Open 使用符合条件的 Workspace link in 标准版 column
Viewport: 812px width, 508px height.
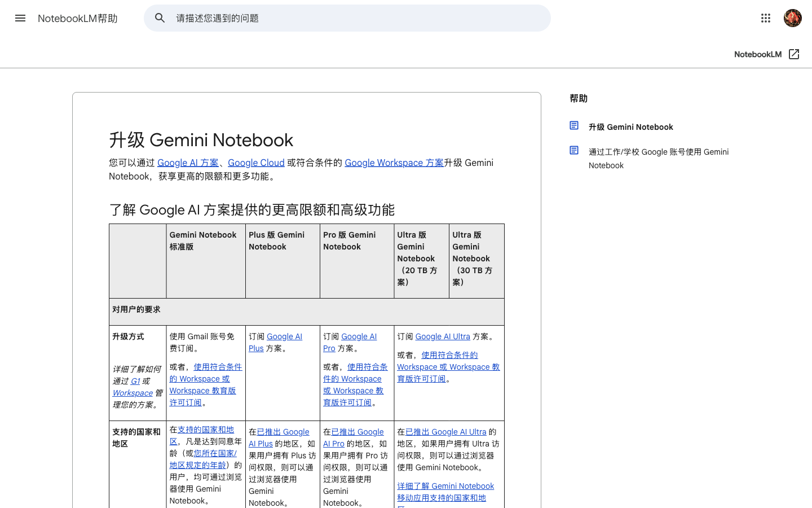[x=206, y=384]
